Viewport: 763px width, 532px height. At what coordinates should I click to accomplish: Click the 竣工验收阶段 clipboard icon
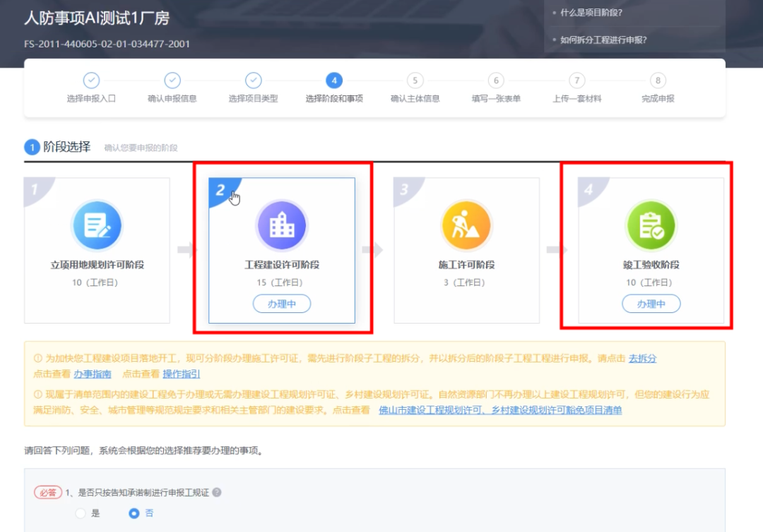pos(651,226)
